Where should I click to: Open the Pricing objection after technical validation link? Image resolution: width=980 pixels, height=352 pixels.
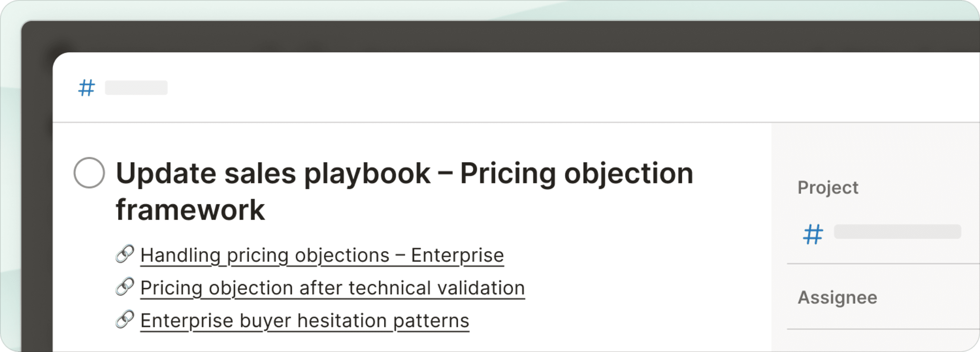click(x=332, y=288)
